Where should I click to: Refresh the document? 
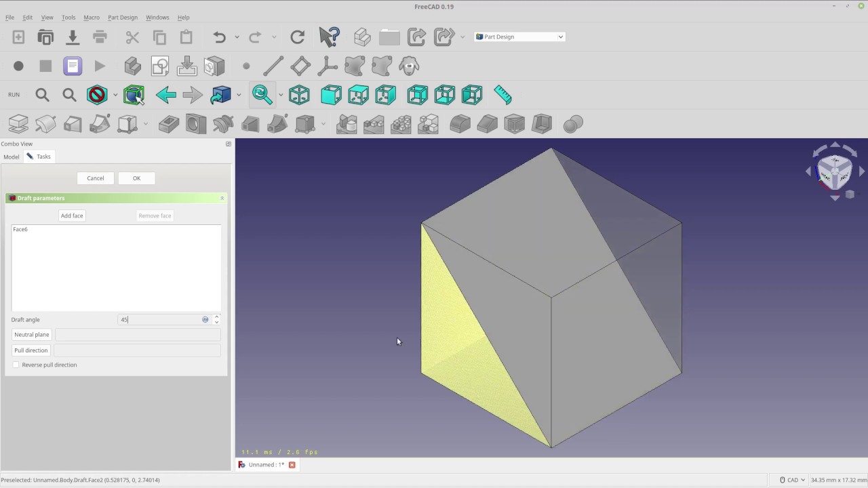pos(297,37)
